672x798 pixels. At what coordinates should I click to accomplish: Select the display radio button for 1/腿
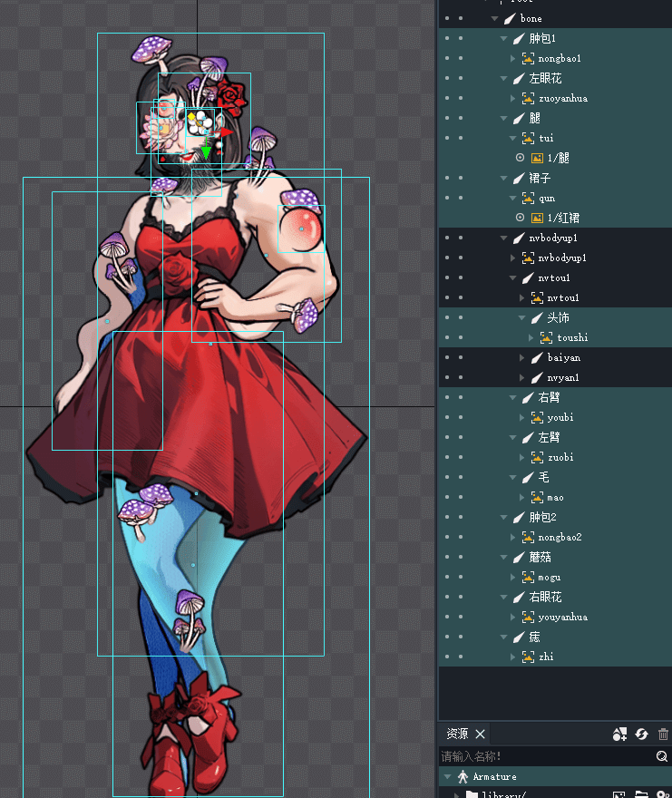pos(521,159)
